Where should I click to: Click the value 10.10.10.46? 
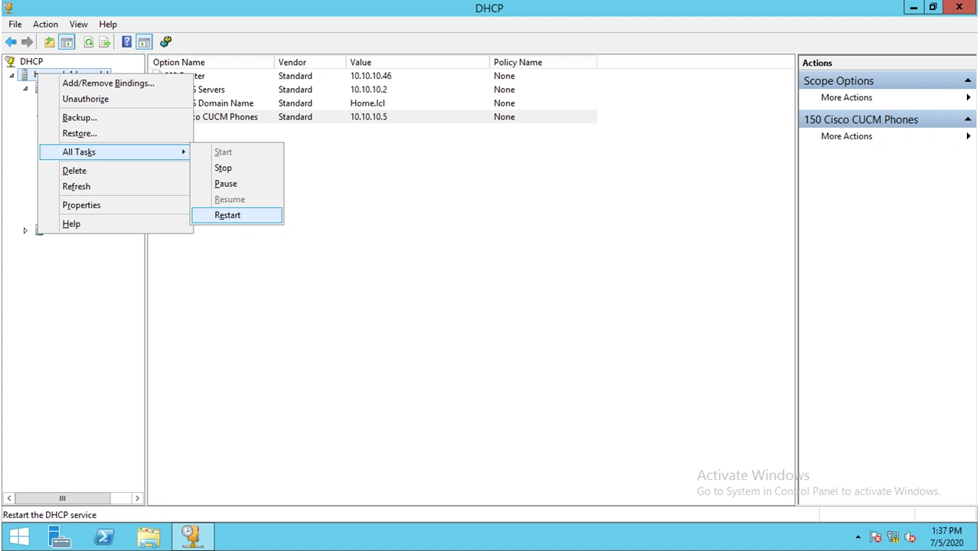(371, 77)
